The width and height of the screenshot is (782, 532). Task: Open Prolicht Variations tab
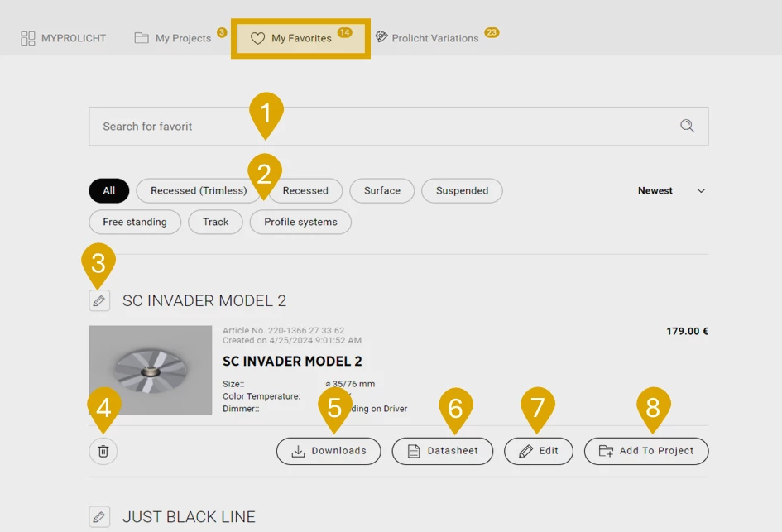coord(435,38)
